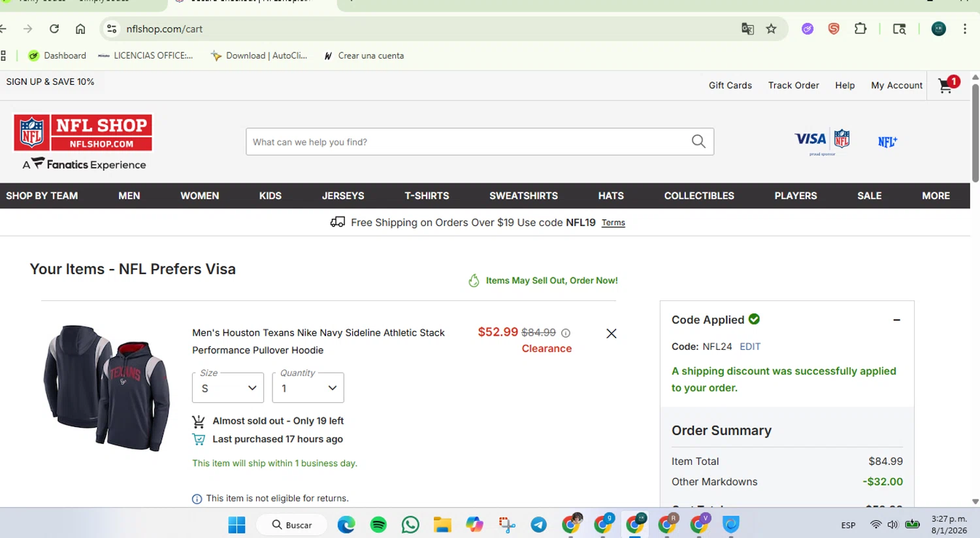
Task: Open Spotify from taskbar
Action: (378, 524)
